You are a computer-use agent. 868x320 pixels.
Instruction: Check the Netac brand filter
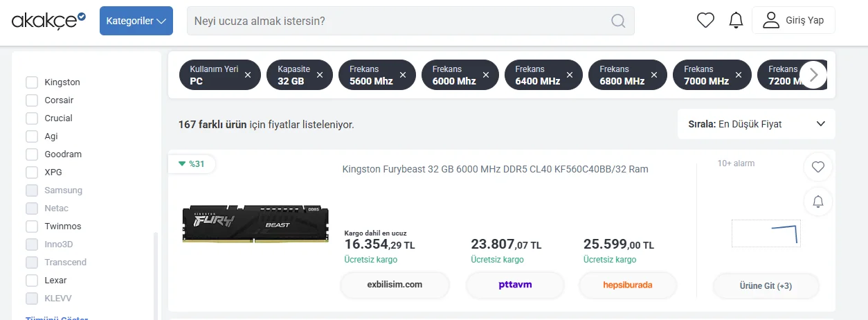point(32,208)
